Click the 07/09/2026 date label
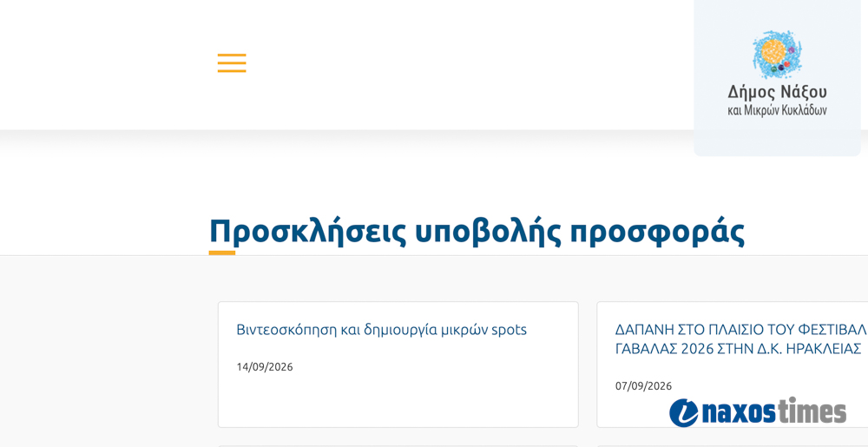This screenshot has width=868, height=447. point(643,385)
